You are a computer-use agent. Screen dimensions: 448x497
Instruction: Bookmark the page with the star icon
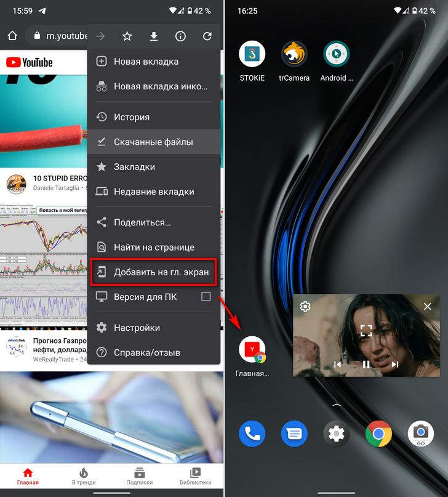tap(127, 36)
